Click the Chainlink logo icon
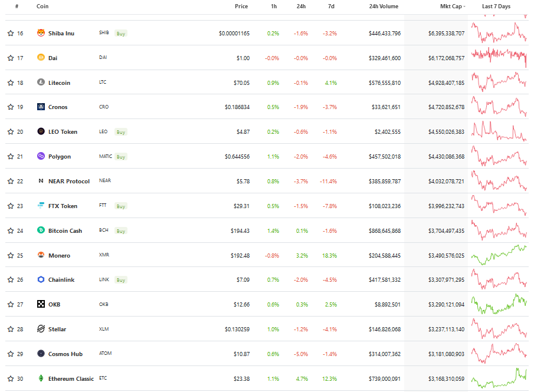This screenshot has height=392, width=534. 41,279
